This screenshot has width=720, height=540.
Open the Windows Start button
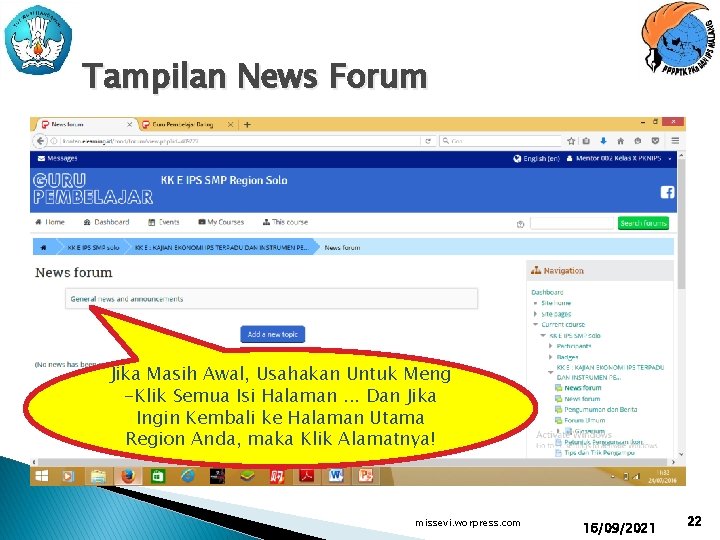(42, 476)
